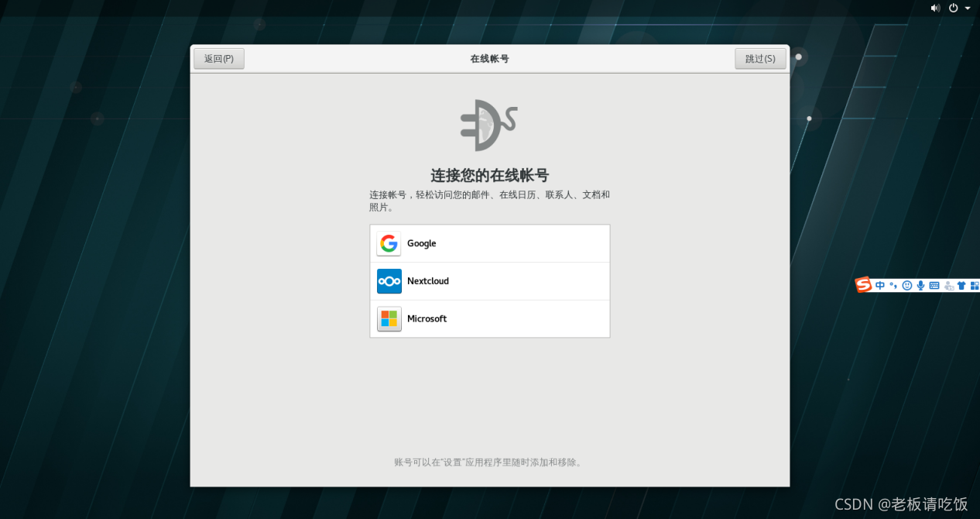Open the volume speaker icon in top bar

pyautogui.click(x=935, y=8)
